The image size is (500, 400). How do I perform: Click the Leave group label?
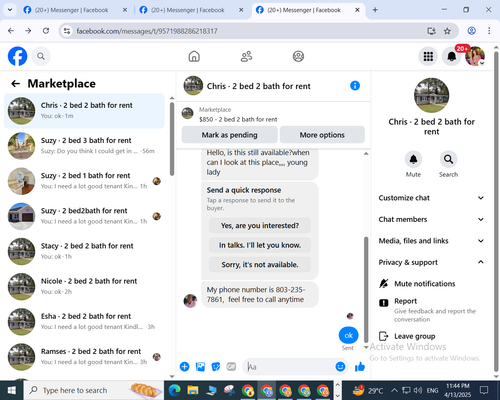click(x=415, y=336)
